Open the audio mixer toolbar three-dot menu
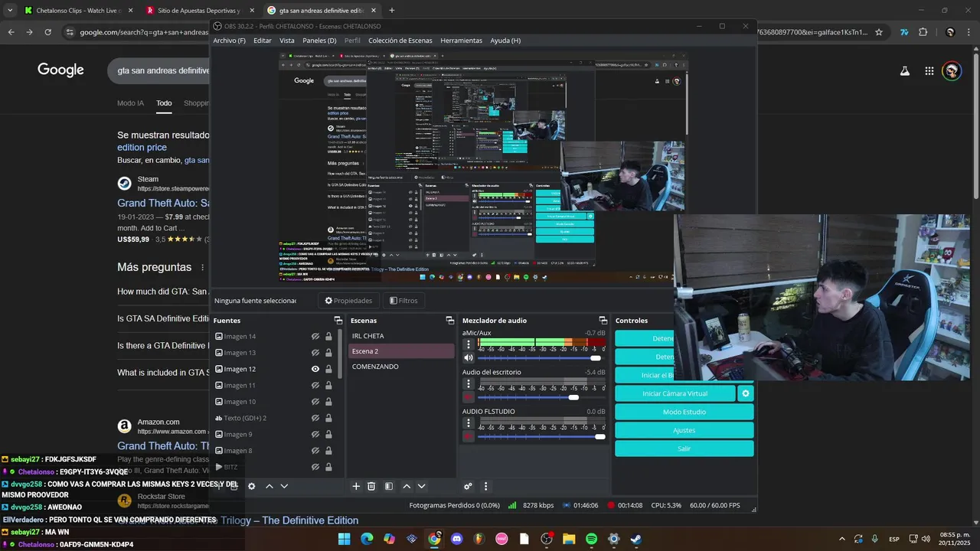This screenshot has width=980, height=551. pos(485,486)
